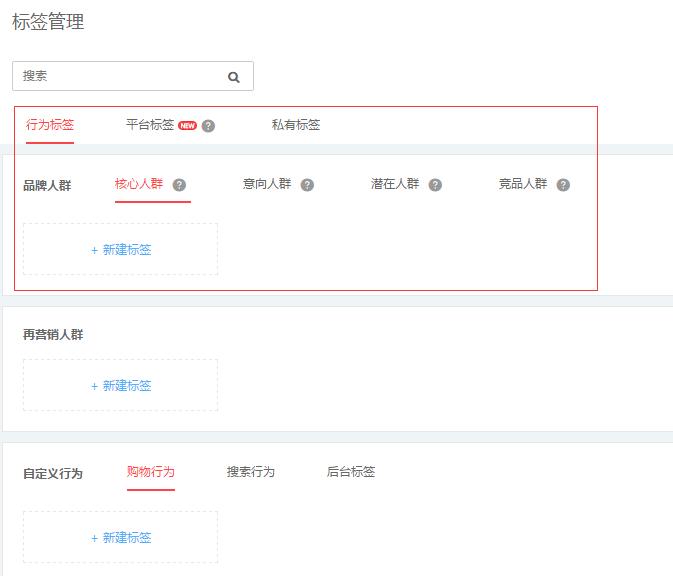Open help icon beside 意向人群
This screenshot has width=673, height=576.
pos(307,185)
